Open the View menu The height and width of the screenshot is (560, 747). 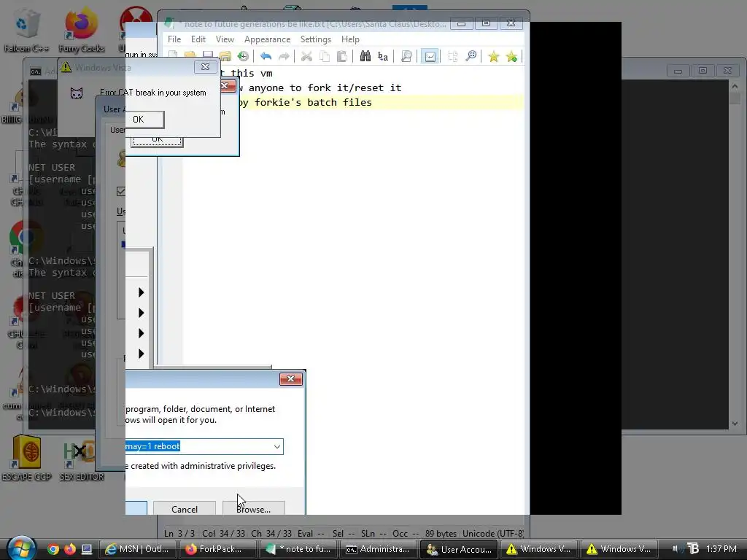(225, 39)
